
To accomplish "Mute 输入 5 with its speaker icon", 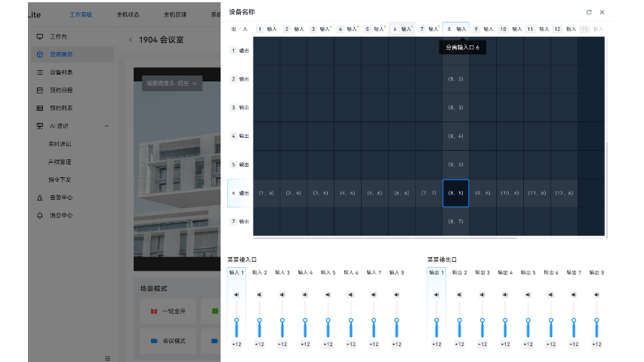I will click(328, 295).
